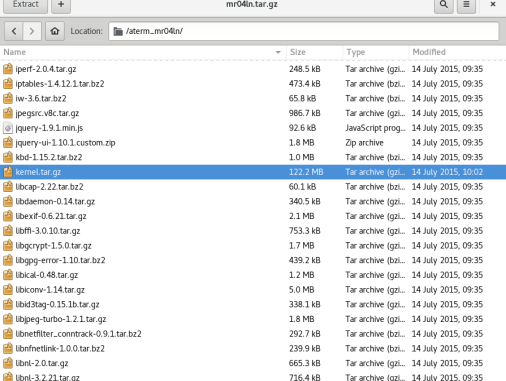
Task: Go forward with the right arrow
Action: click(32, 31)
